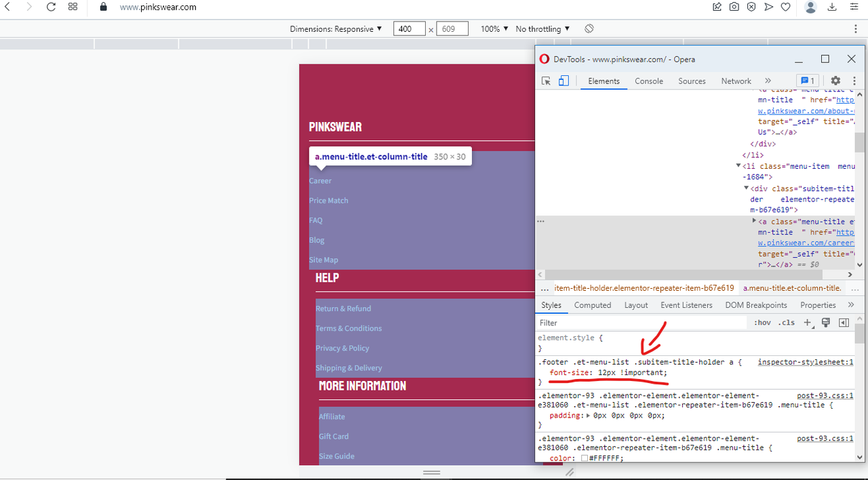The image size is (868, 480).
Task: Switch to the Event Listeners tab
Action: tap(686, 305)
